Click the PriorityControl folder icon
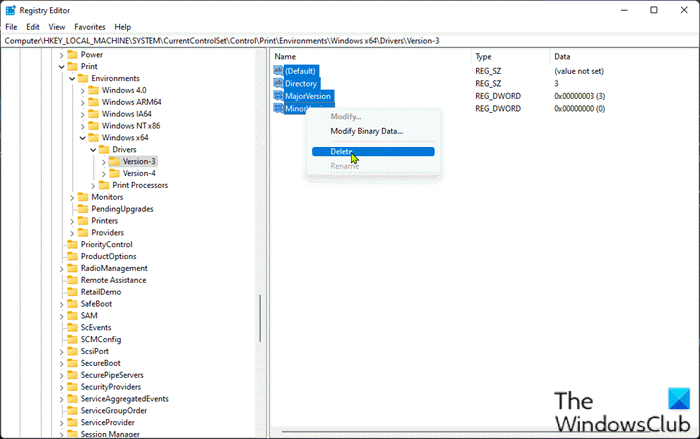 [72, 244]
